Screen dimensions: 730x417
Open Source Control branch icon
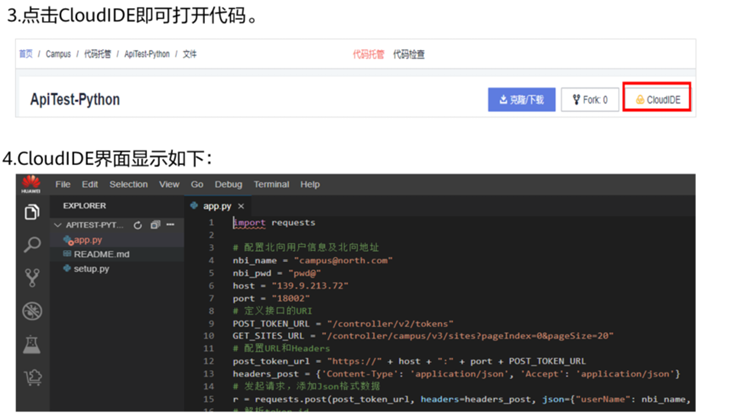pyautogui.click(x=32, y=278)
